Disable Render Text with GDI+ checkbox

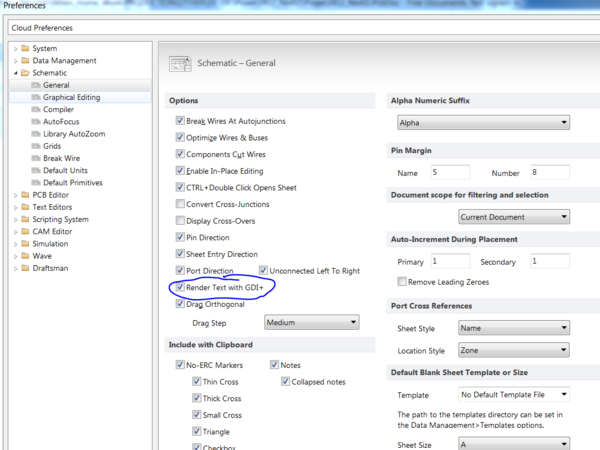(x=180, y=287)
